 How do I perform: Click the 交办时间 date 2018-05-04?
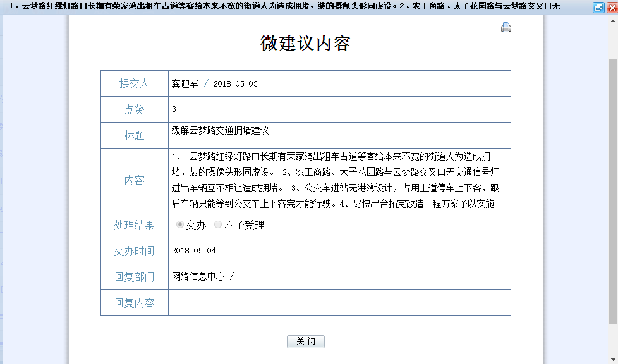tap(194, 251)
